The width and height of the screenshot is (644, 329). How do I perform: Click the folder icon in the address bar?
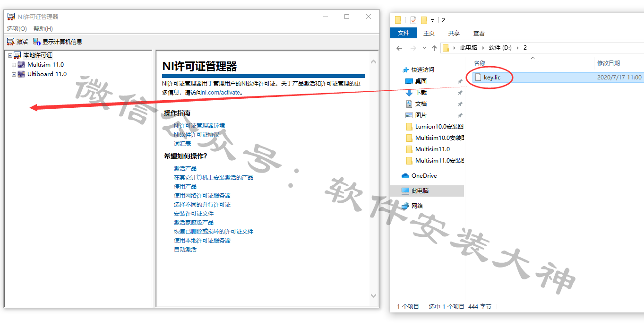[445, 48]
